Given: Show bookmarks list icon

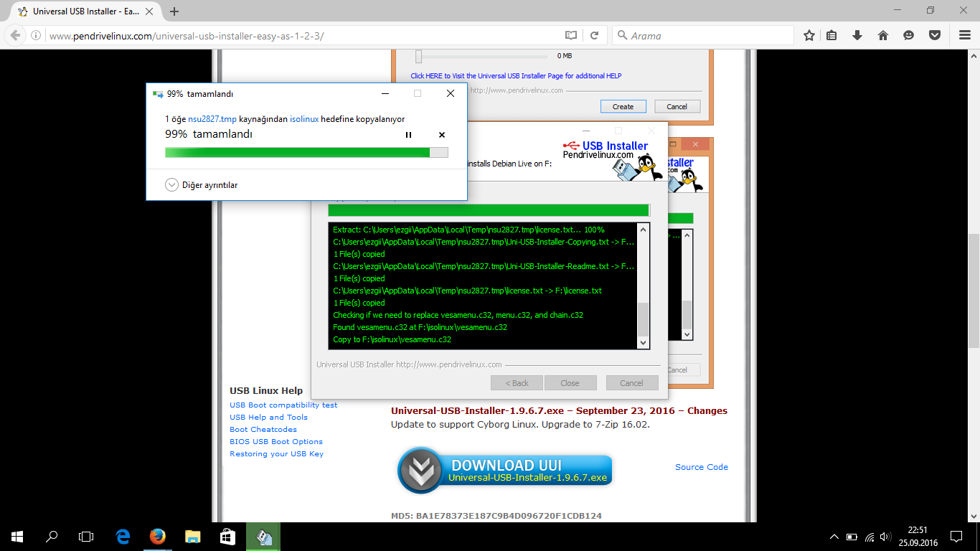Looking at the screenshot, I should [x=832, y=35].
